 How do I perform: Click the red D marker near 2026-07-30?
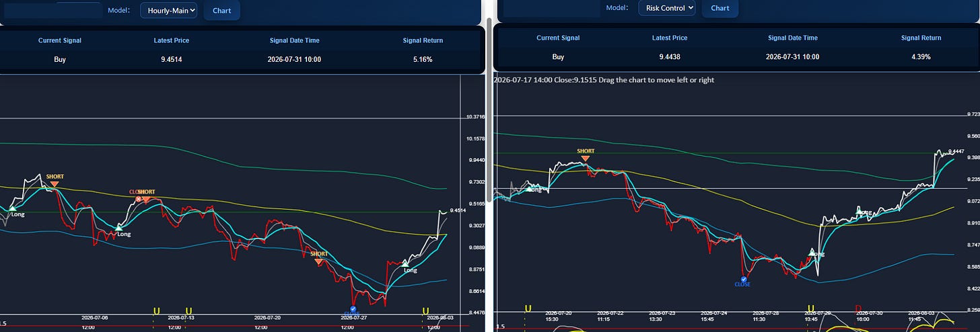[x=858, y=308]
